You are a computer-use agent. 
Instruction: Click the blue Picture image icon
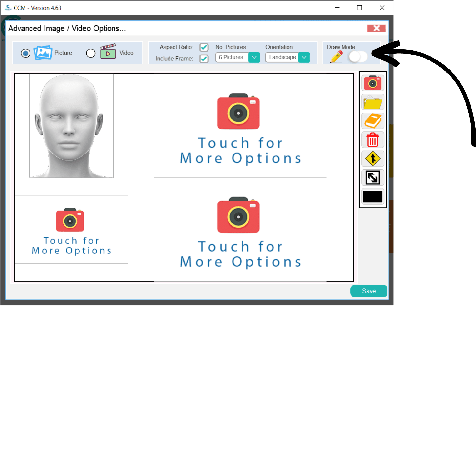(x=43, y=52)
